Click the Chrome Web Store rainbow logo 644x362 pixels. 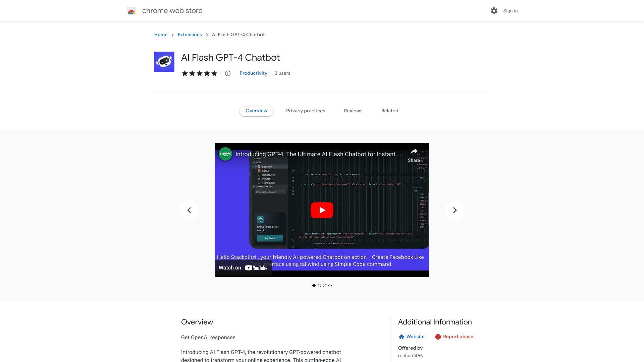[131, 11]
